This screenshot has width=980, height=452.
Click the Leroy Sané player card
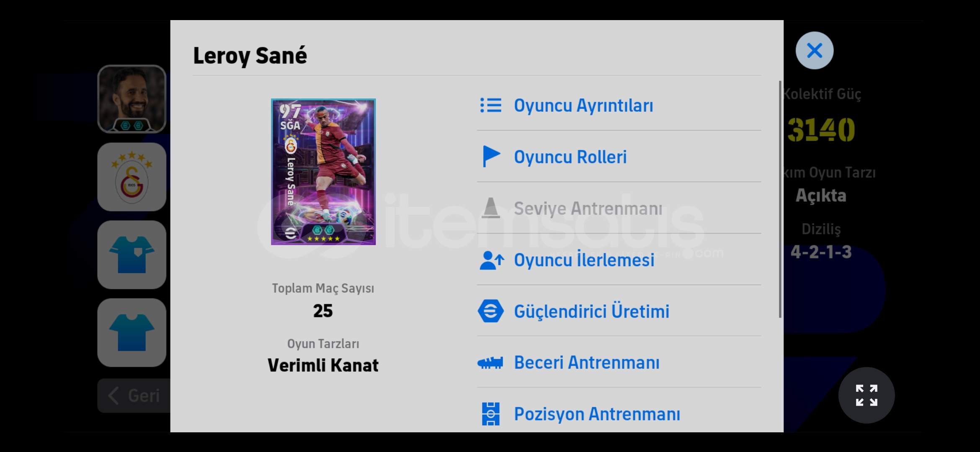[323, 172]
